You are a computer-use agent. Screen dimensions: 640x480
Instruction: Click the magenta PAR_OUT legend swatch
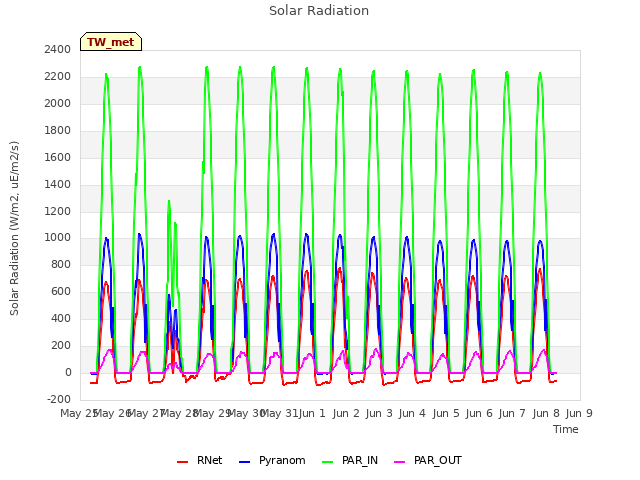(x=400, y=462)
